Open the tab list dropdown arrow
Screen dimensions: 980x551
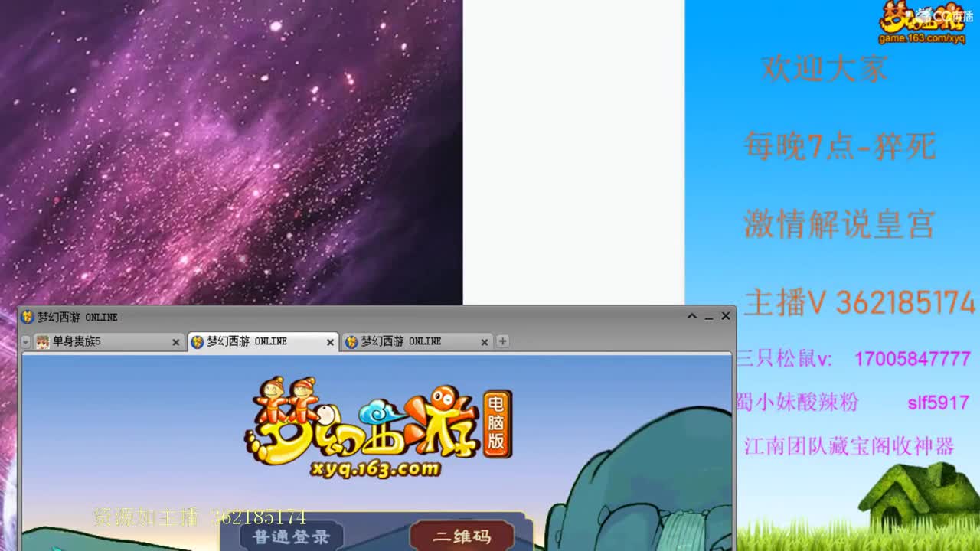[25, 342]
